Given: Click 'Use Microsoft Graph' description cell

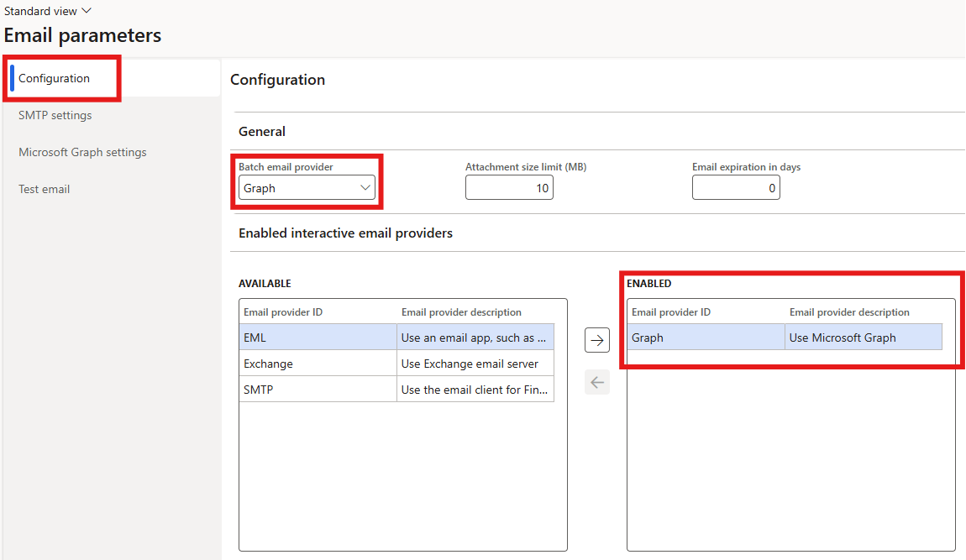Looking at the screenshot, I should (864, 338).
